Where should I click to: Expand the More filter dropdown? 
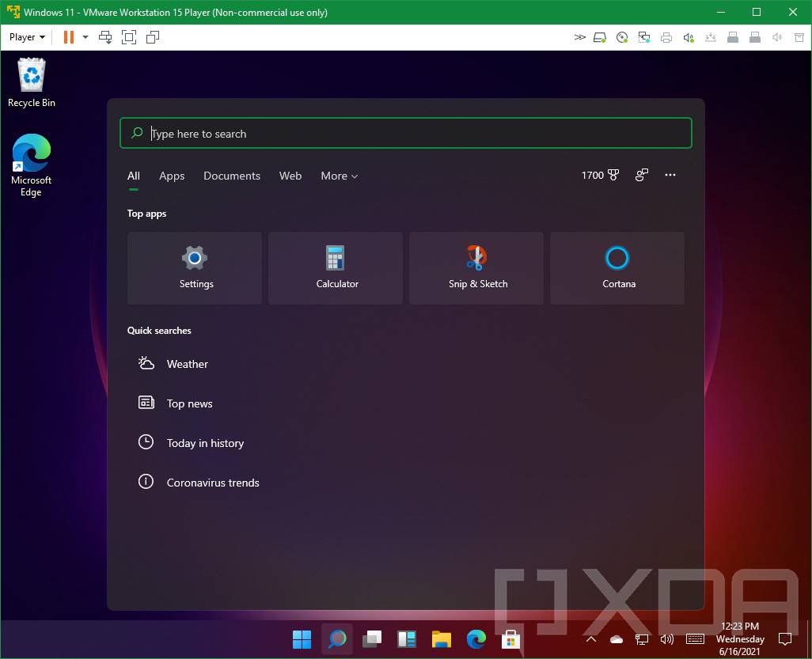(340, 176)
